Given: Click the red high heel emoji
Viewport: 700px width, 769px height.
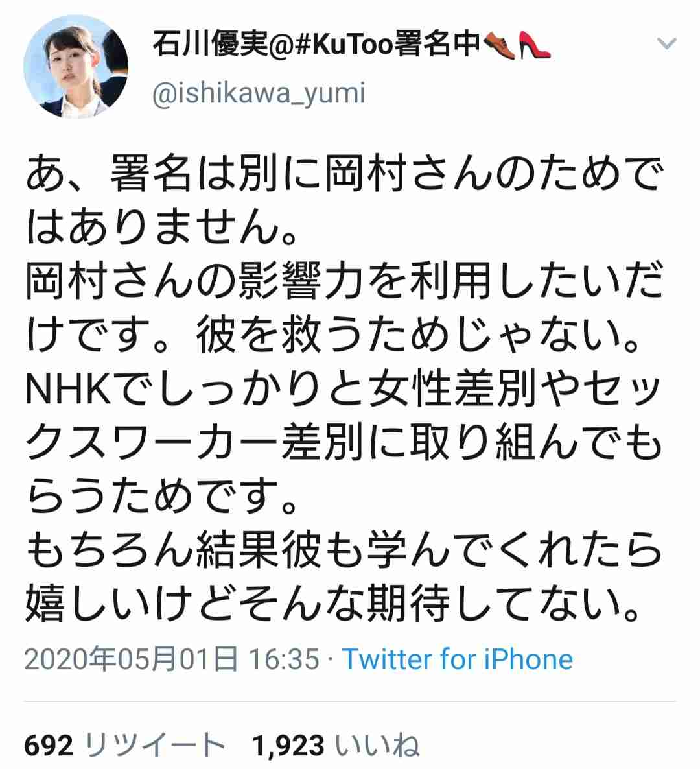Looking at the screenshot, I should (x=535, y=45).
